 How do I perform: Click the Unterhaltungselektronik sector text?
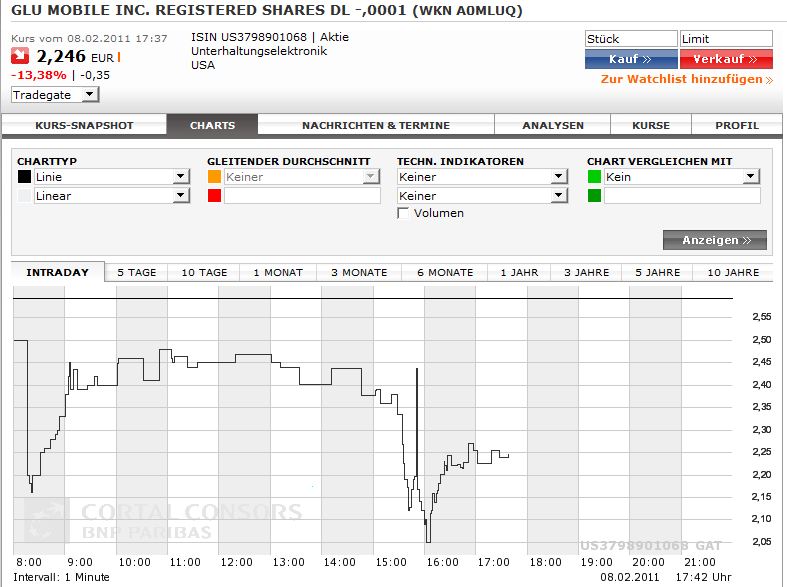tap(259, 51)
